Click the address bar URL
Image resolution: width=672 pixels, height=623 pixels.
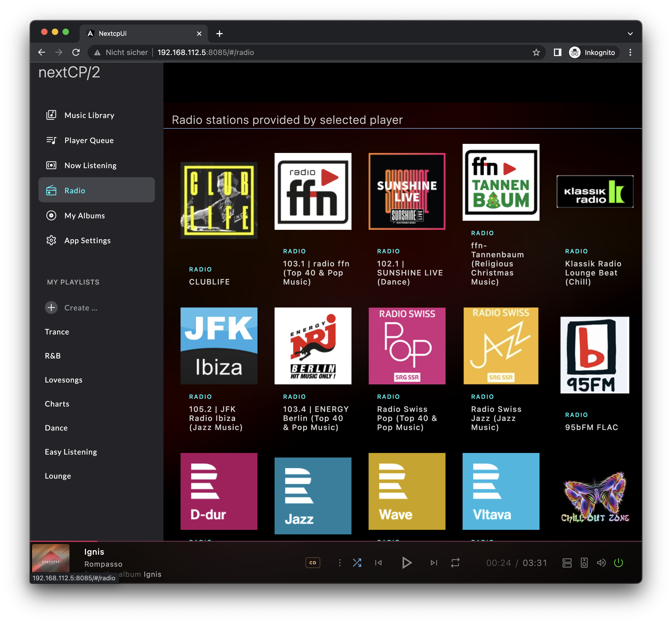pyautogui.click(x=206, y=52)
